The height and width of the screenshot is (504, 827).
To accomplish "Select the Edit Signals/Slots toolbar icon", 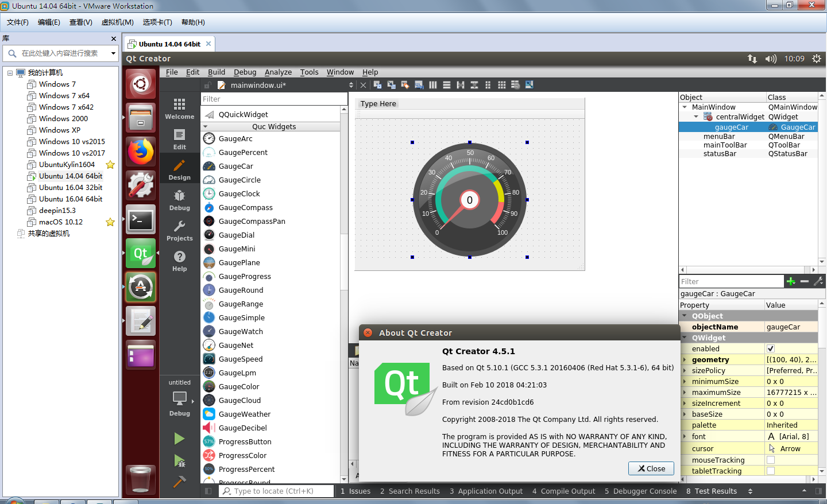I will pos(391,85).
